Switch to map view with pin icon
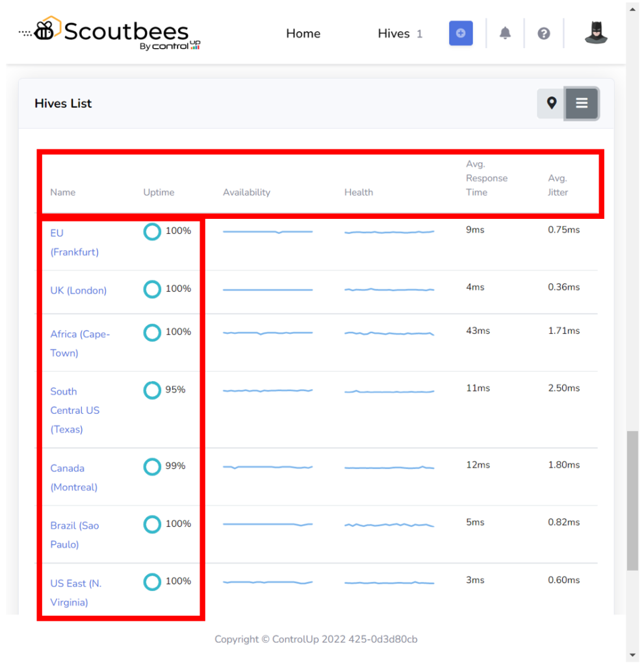The height and width of the screenshot is (665, 644). (552, 103)
